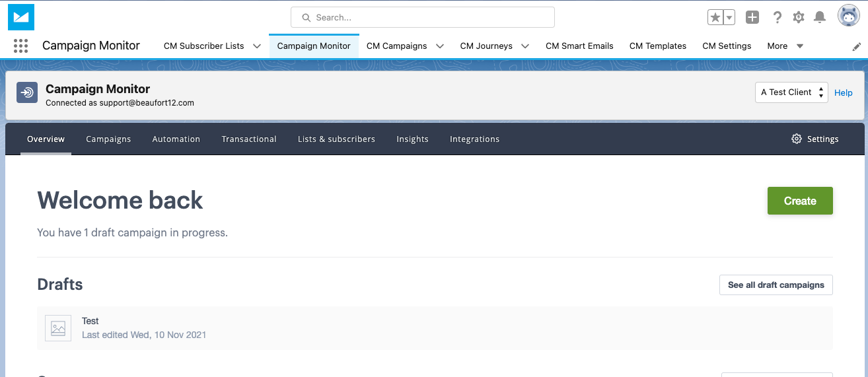Open Setup gear icon in header
This screenshot has width=868, height=377.
click(x=799, y=17)
